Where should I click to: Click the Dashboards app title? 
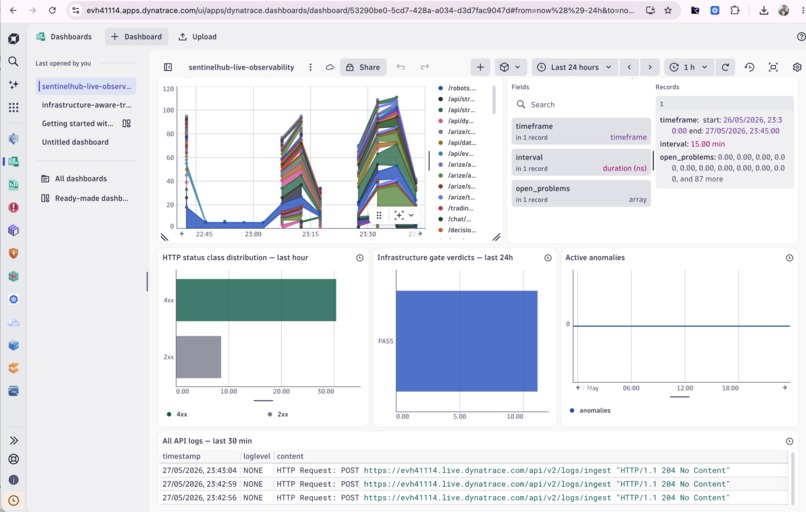tap(64, 36)
